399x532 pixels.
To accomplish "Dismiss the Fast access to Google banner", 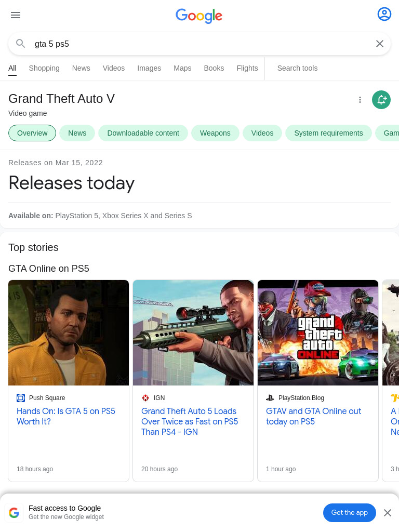I will click(x=388, y=513).
